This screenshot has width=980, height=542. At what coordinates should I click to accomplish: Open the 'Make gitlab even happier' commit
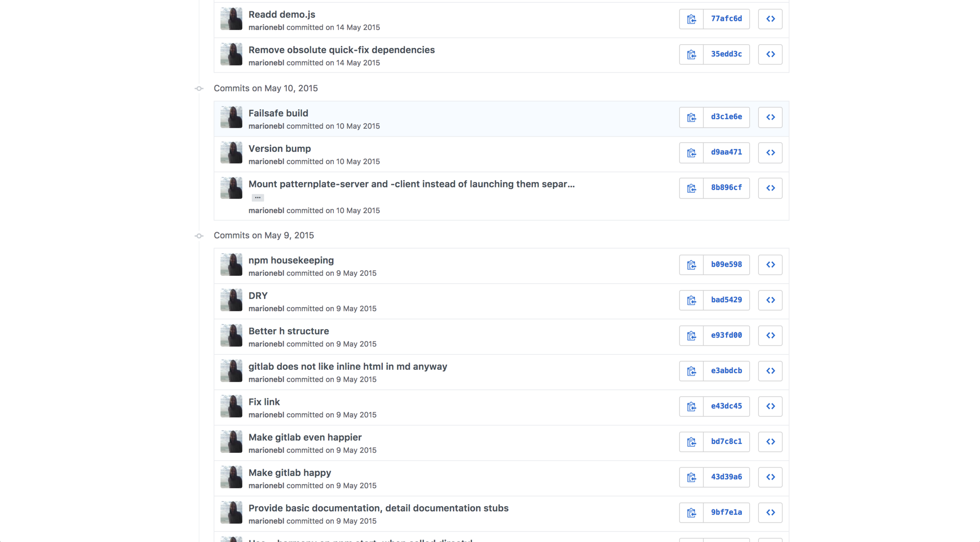pos(305,437)
